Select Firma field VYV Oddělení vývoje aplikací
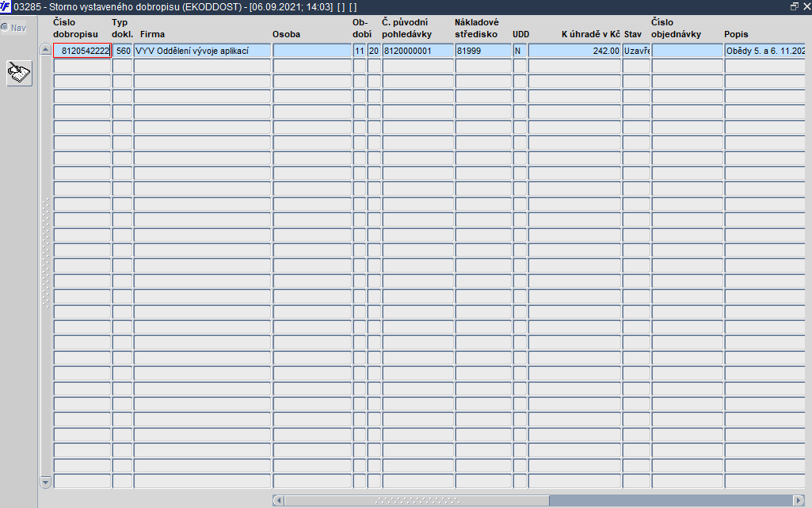The image size is (812, 508). click(x=203, y=51)
